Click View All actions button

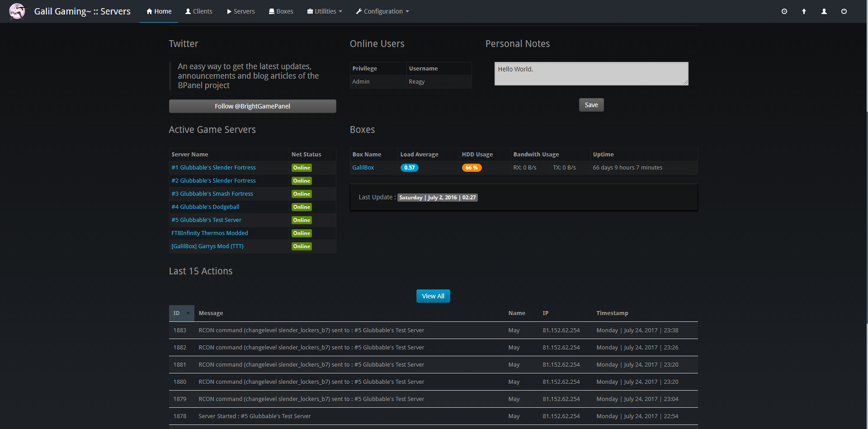click(433, 296)
